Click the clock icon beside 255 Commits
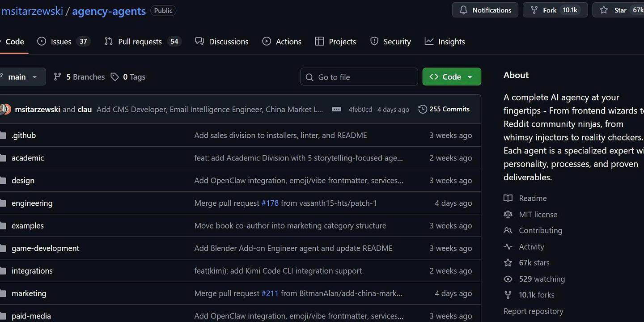The width and height of the screenshot is (644, 322). [x=423, y=109]
